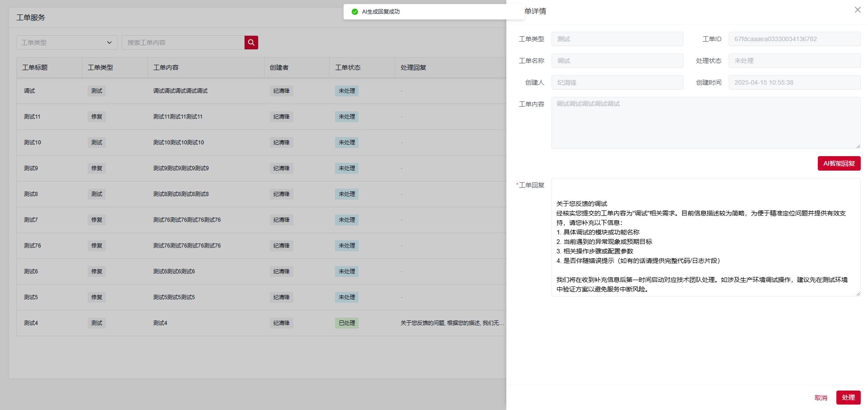868x410 pixels.
Task: Click the AI智能回复 button
Action: click(x=839, y=163)
